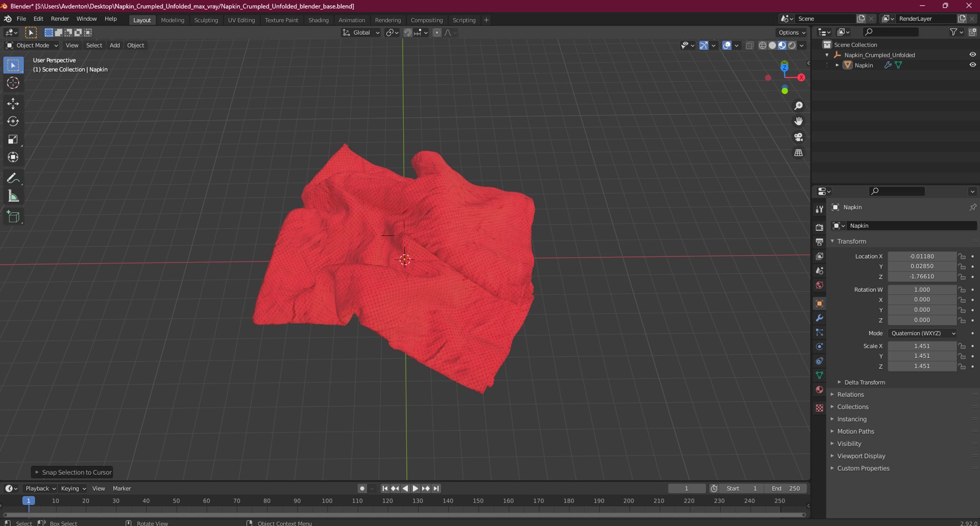The image size is (980, 526).
Task: Switch to UV Editing workspace tab
Action: click(241, 20)
